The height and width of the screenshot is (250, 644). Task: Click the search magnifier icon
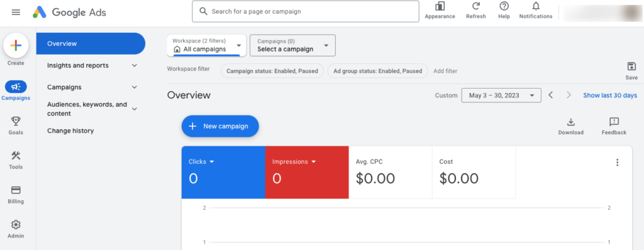click(203, 11)
